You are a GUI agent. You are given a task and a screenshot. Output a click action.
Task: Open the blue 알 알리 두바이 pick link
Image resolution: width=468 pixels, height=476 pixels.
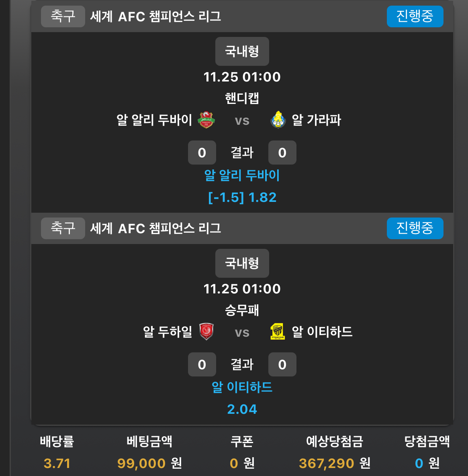[x=242, y=175]
